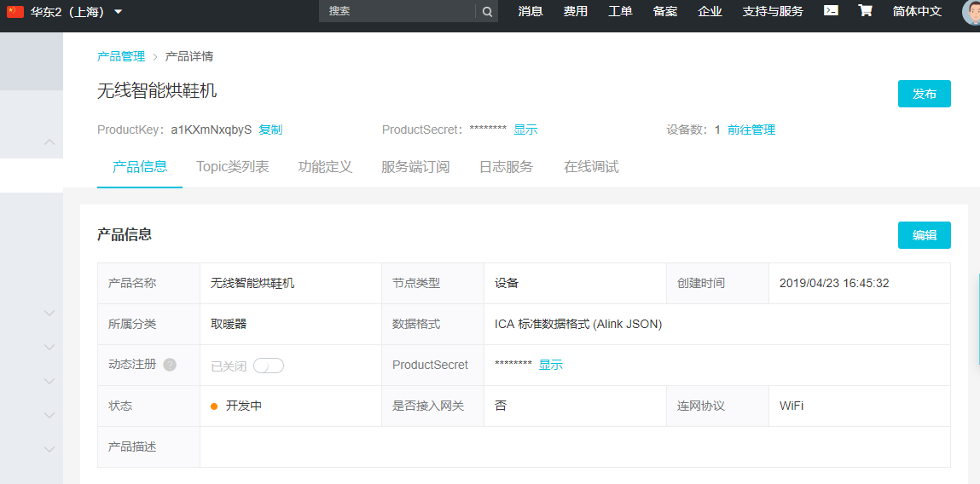Click the help icon beside 动态注册
Screen dimensions: 980x484
[170, 365]
